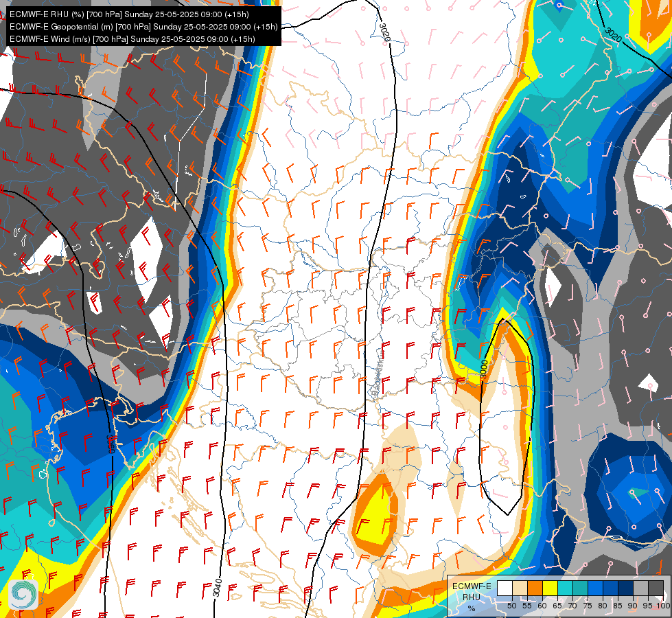Click the cyan 65–70% legend swatch
This screenshot has height=618, width=672.
(566, 588)
